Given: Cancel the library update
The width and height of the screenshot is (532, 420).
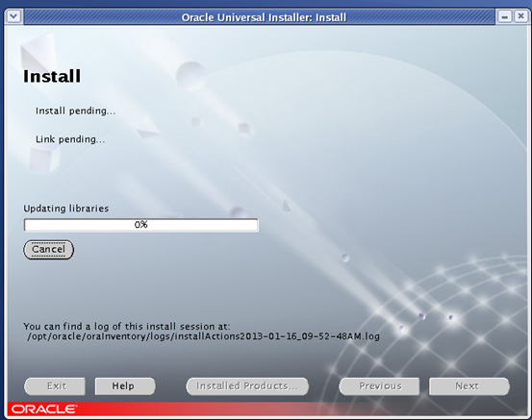Looking at the screenshot, I should click(x=48, y=250).
